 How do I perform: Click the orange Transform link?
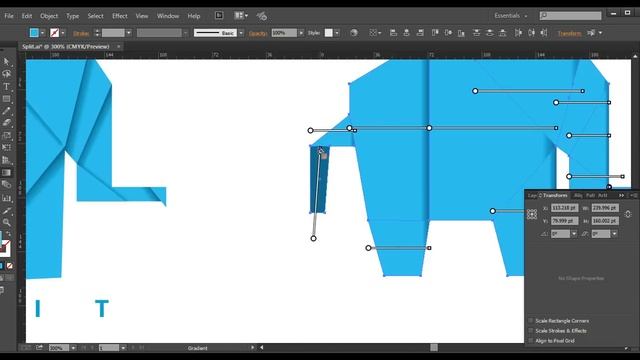point(569,33)
